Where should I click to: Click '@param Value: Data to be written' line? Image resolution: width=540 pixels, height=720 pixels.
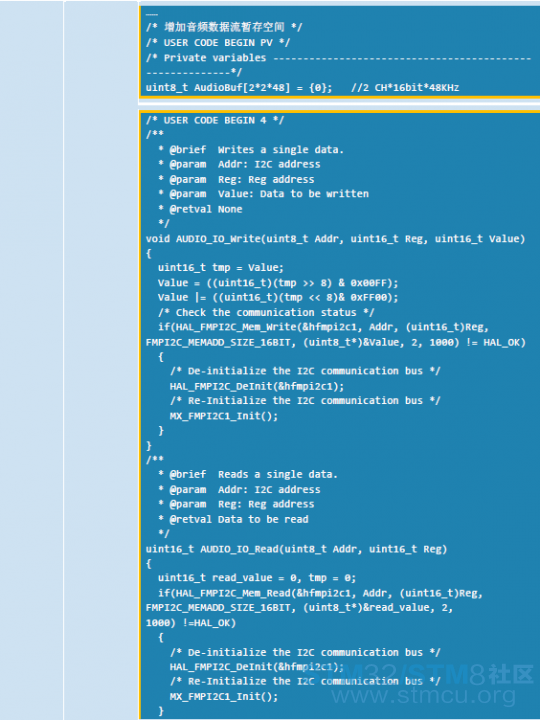point(264,194)
